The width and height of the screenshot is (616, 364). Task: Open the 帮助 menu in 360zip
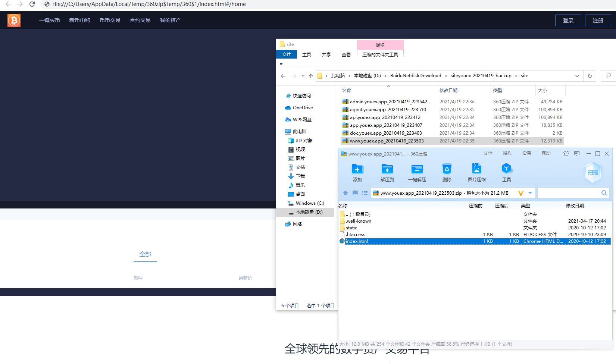click(x=546, y=153)
